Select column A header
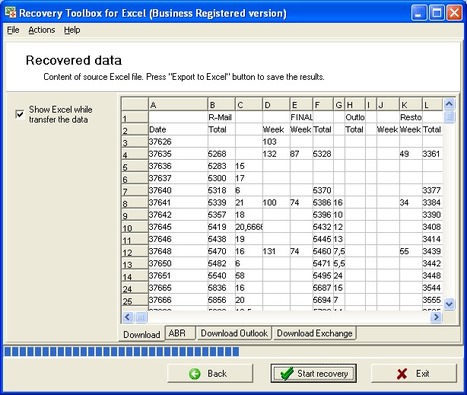 pos(178,105)
